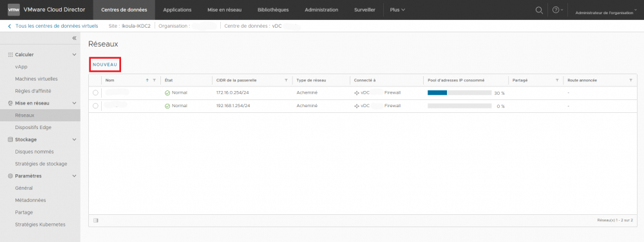This screenshot has width=644, height=242.
Task: Click the 172.16.0.254/24 CIDR cell
Action: pos(233,93)
